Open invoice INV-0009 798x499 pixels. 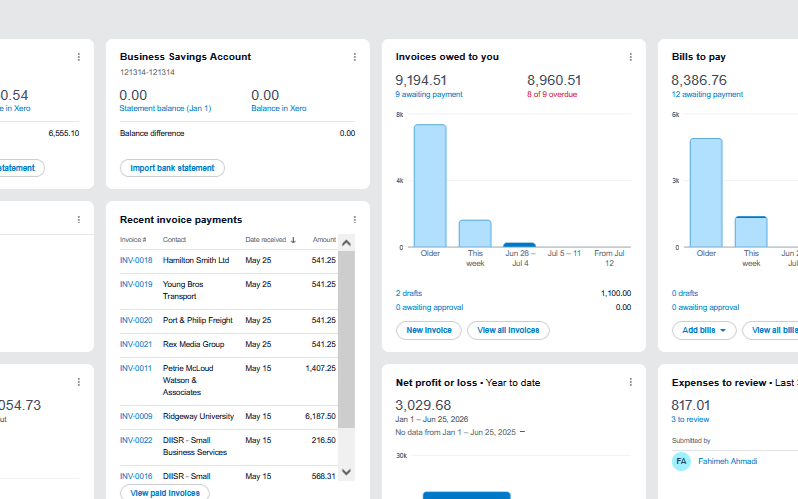click(136, 416)
